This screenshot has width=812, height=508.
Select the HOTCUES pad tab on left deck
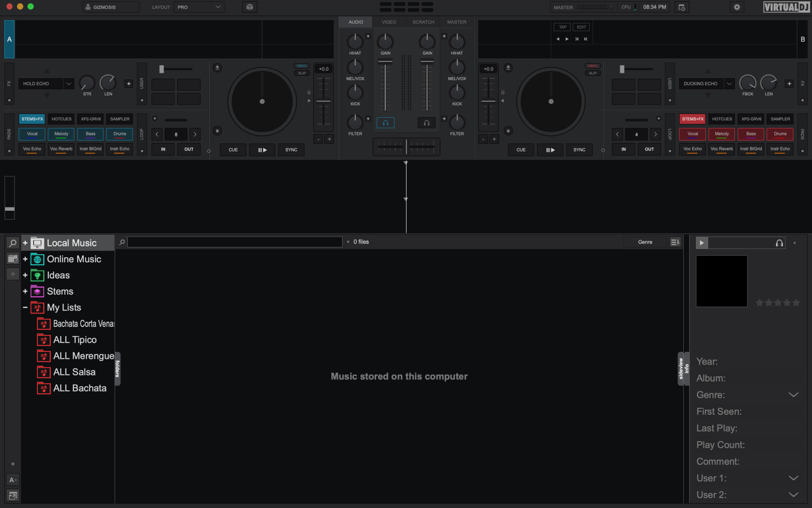click(62, 119)
